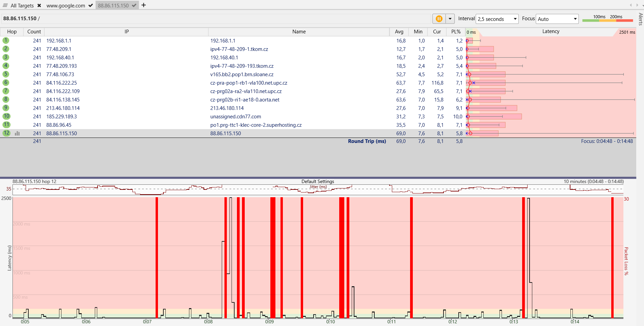Expand the Focus dropdown set to Auto

(557, 19)
